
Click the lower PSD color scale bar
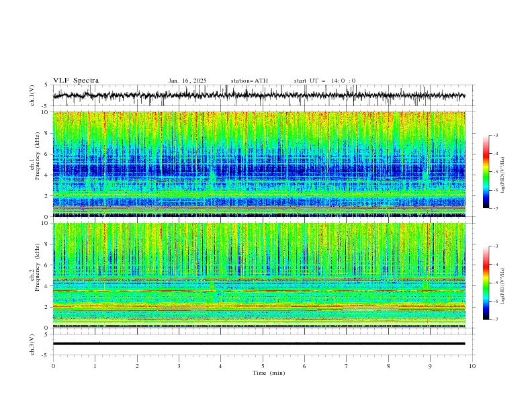(486, 283)
